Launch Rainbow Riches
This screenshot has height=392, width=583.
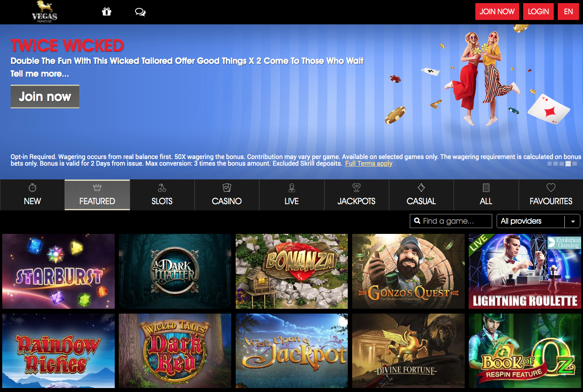point(58,351)
